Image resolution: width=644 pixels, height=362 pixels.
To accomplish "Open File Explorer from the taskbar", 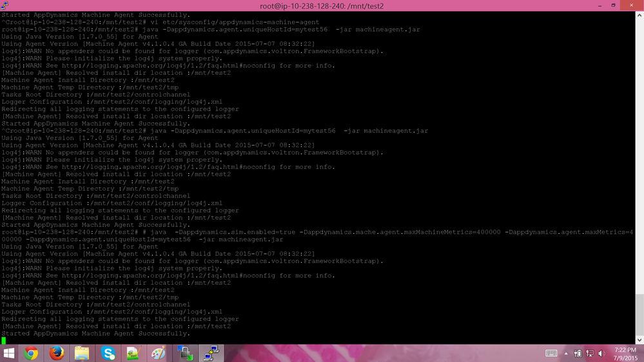I will 82,353.
